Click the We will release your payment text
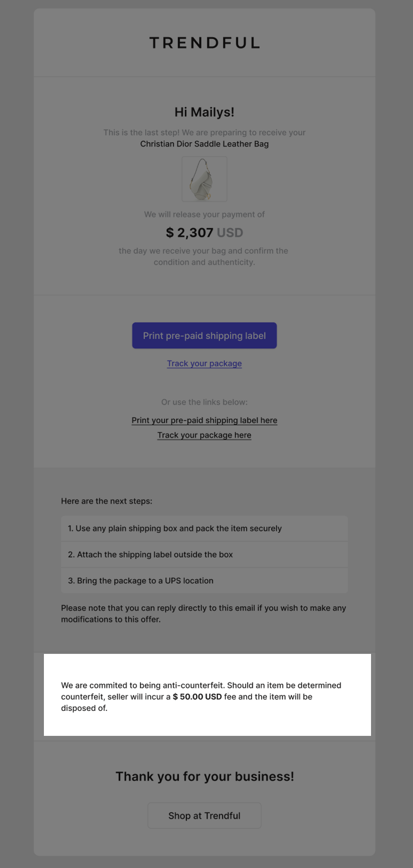This screenshot has width=413, height=868. tap(205, 215)
